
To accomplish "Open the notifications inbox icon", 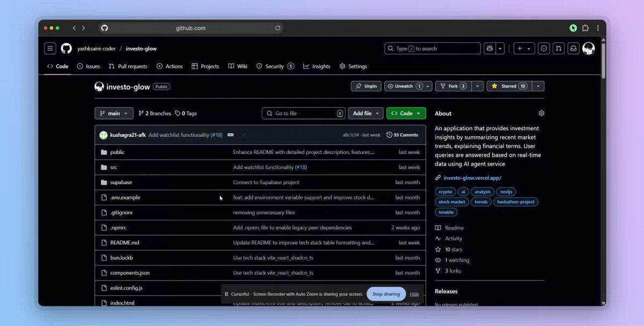I will 573,48.
